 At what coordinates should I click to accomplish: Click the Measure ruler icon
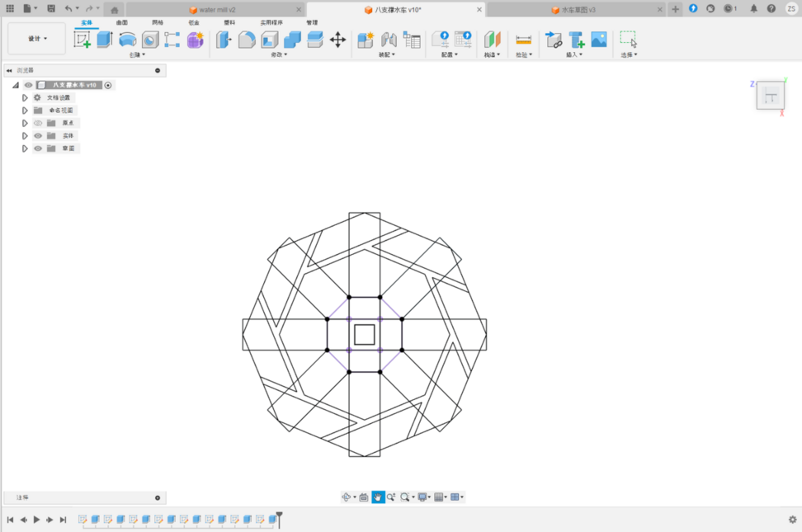[x=523, y=40]
